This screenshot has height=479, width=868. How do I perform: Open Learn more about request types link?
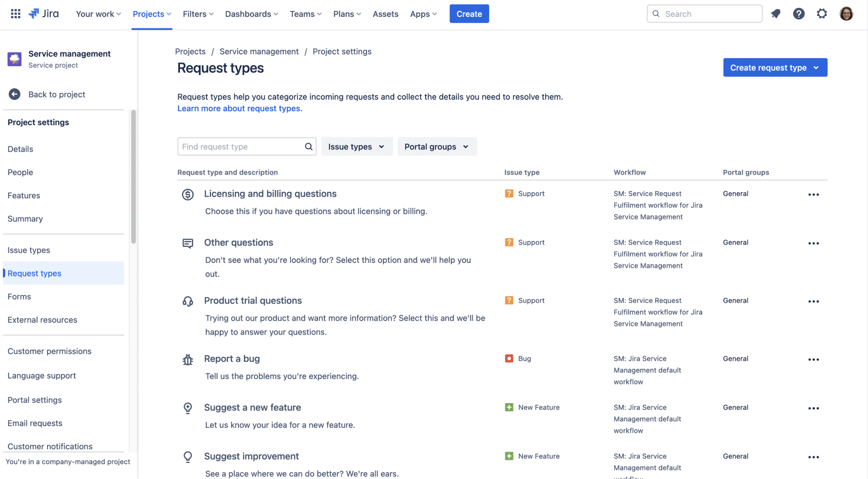click(x=240, y=108)
